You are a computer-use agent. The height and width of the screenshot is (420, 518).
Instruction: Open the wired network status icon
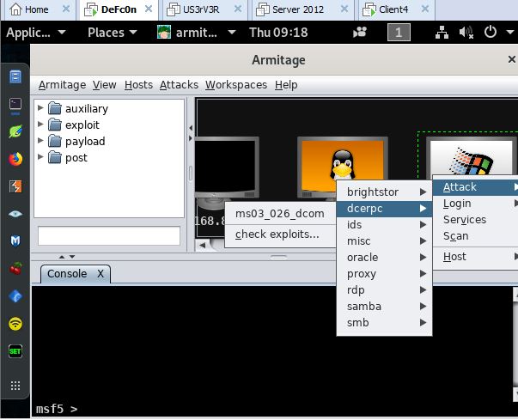coord(442,33)
